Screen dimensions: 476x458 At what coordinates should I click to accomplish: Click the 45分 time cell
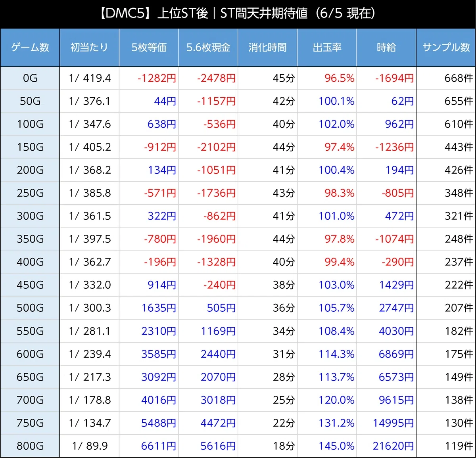[x=268, y=78]
